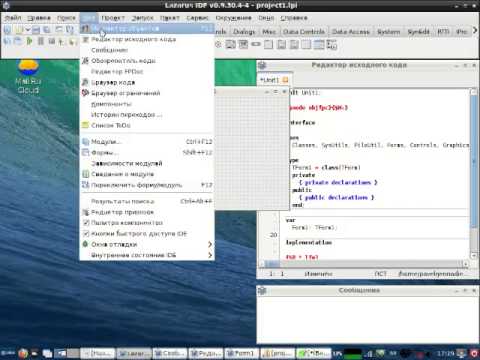Choose Сведения о модуле menu entry

tap(147, 174)
